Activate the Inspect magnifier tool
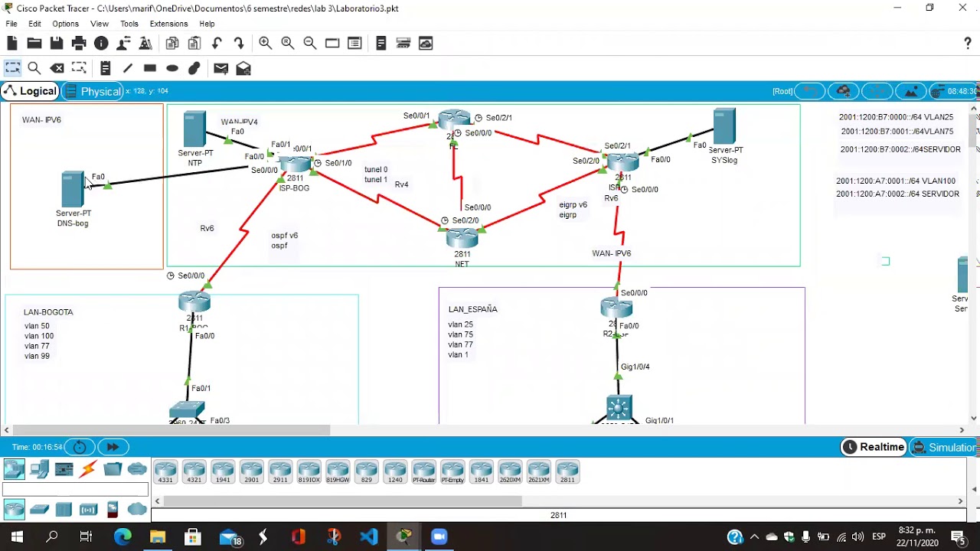 34,68
